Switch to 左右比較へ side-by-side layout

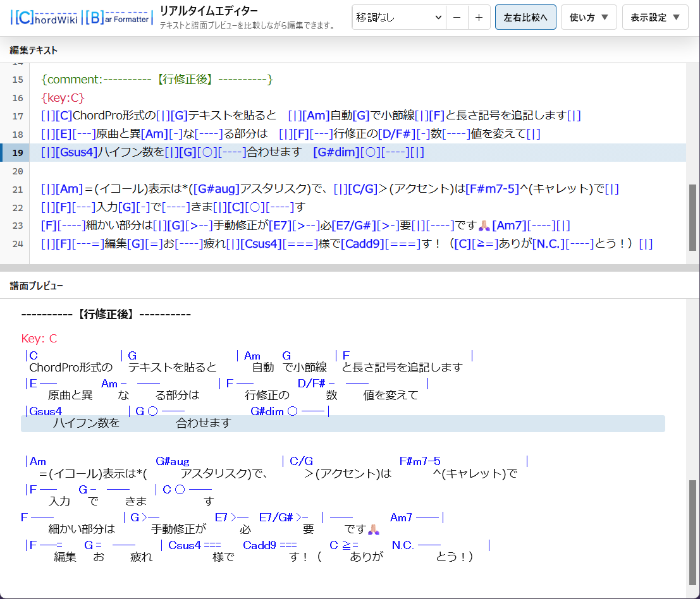point(525,18)
